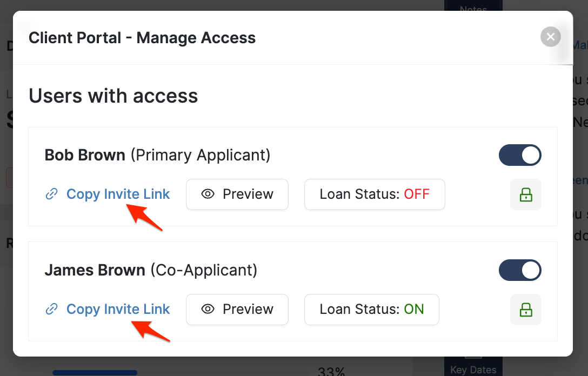The height and width of the screenshot is (376, 588).
Task: Open the Key Dates icon behind the dialog
Action: (x=473, y=365)
